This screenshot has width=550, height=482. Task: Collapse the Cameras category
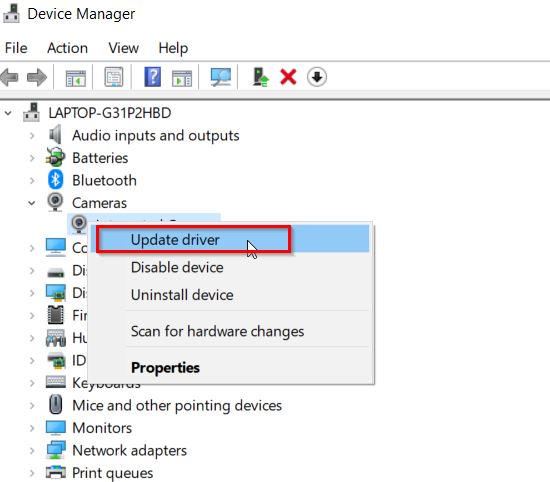click(32, 203)
